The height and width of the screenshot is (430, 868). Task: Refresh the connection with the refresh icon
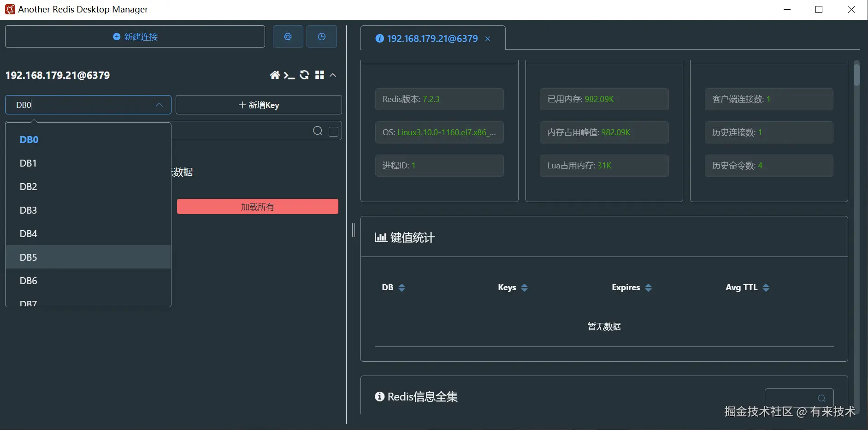pos(304,75)
